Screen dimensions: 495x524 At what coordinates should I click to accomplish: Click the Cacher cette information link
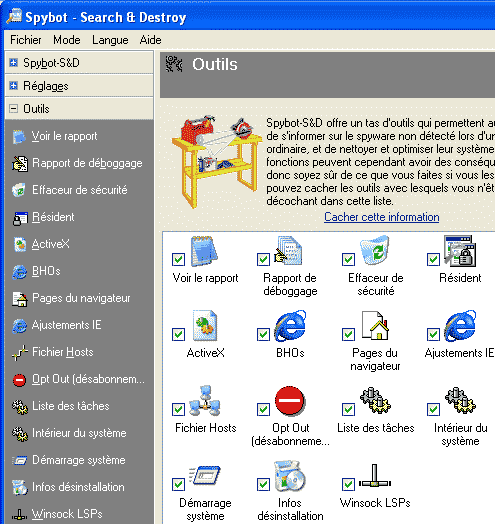[x=381, y=217]
